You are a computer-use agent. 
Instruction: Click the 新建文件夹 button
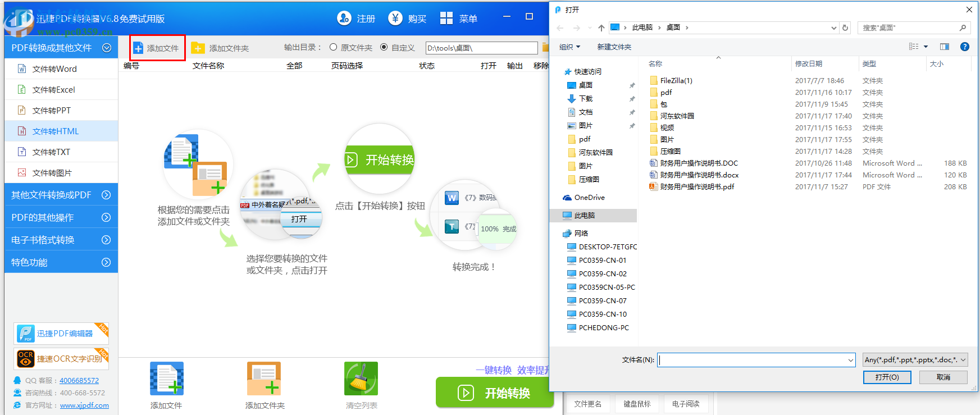point(614,47)
